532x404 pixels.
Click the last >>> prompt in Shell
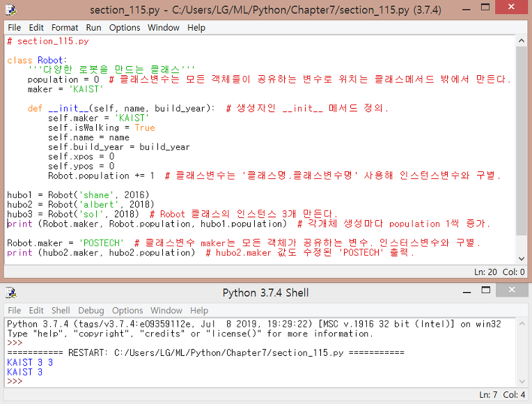point(15,381)
